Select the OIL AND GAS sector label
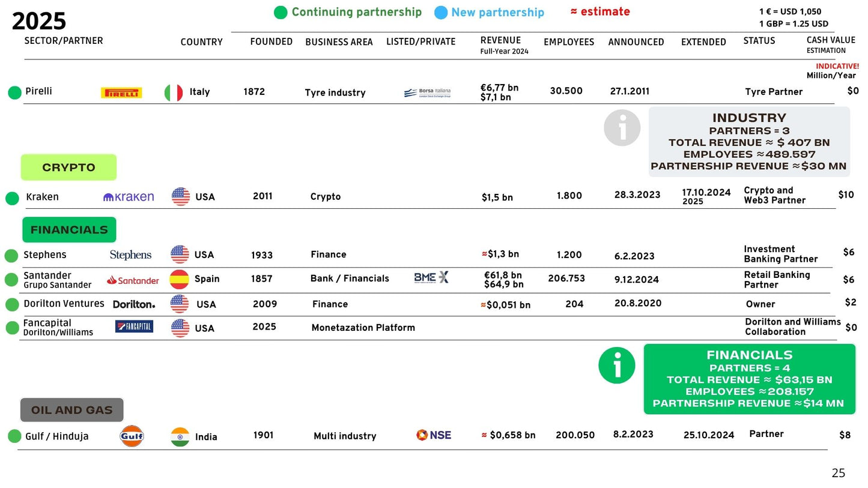 pos(71,410)
